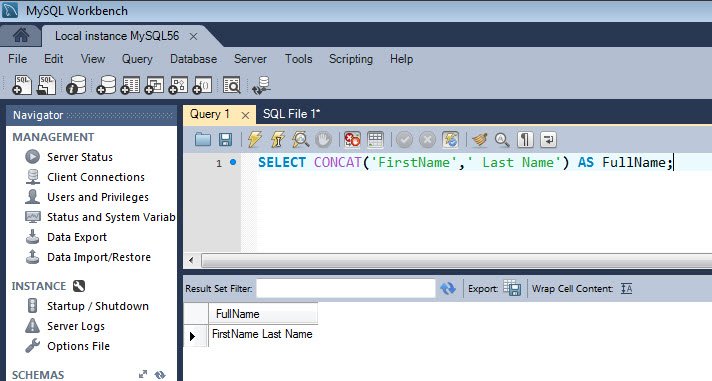
Task: Toggle word wrap icon in editor
Action: pyautogui.click(x=549, y=139)
